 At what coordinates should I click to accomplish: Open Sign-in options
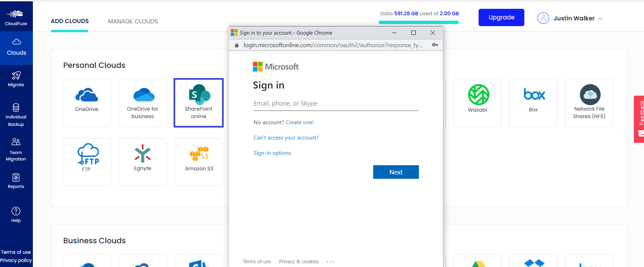point(272,153)
